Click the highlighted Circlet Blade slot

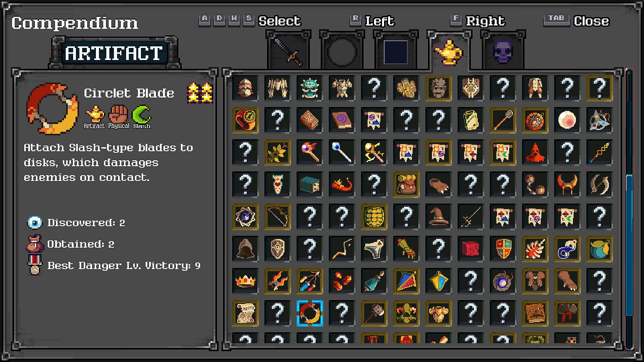[310, 313]
